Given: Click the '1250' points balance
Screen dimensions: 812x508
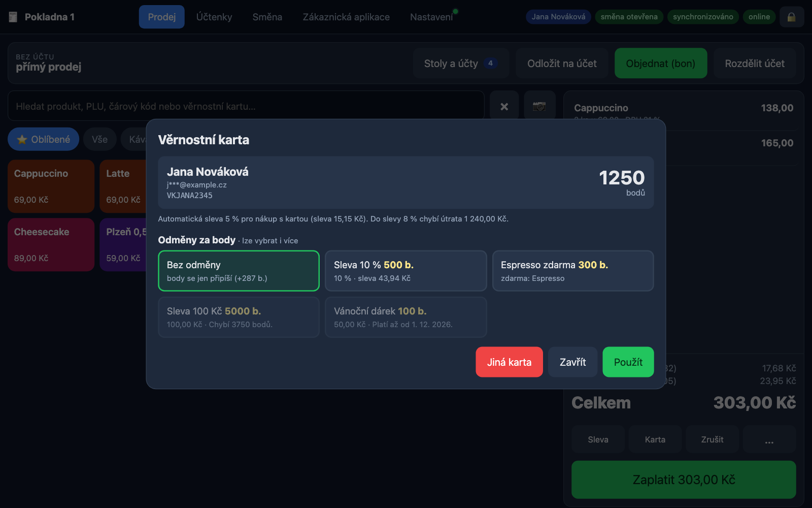Looking at the screenshot, I should pyautogui.click(x=622, y=178).
